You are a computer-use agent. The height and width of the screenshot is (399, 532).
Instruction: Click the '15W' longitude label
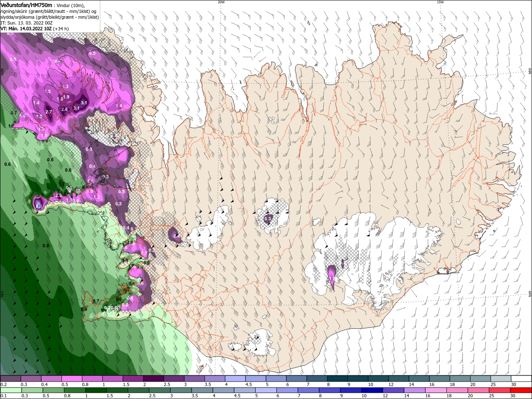(440, 2)
